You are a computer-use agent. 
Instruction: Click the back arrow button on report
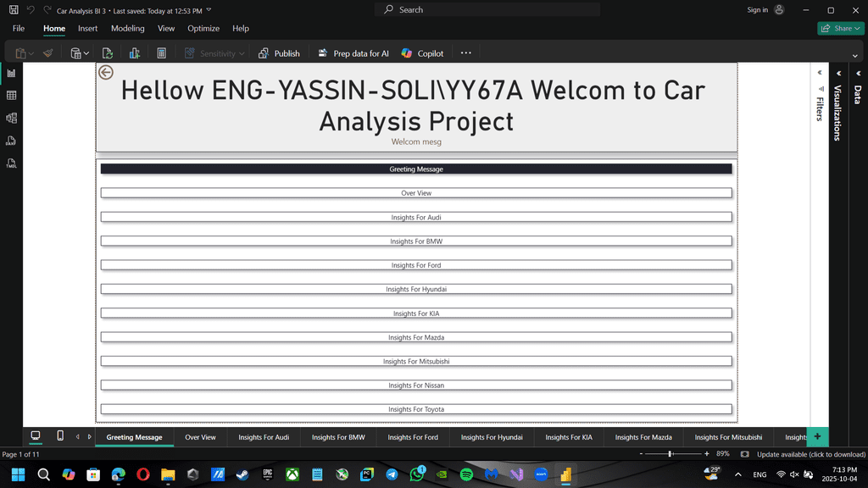(x=106, y=73)
